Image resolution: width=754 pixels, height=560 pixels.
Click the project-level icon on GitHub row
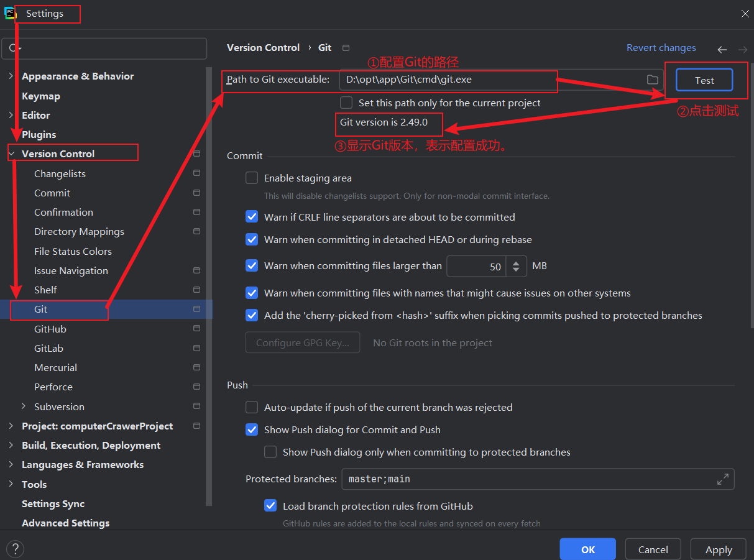point(197,329)
